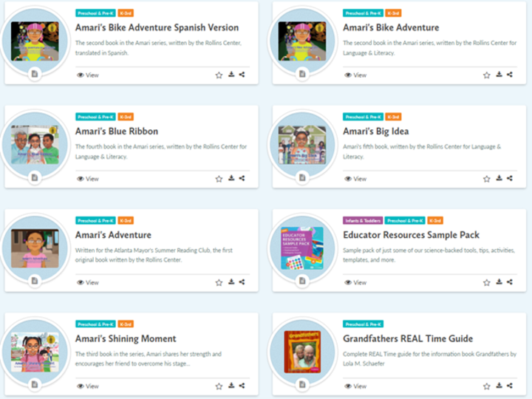This screenshot has width=532, height=399.
Task: Download Amari's Shining Moment
Action: tap(231, 386)
